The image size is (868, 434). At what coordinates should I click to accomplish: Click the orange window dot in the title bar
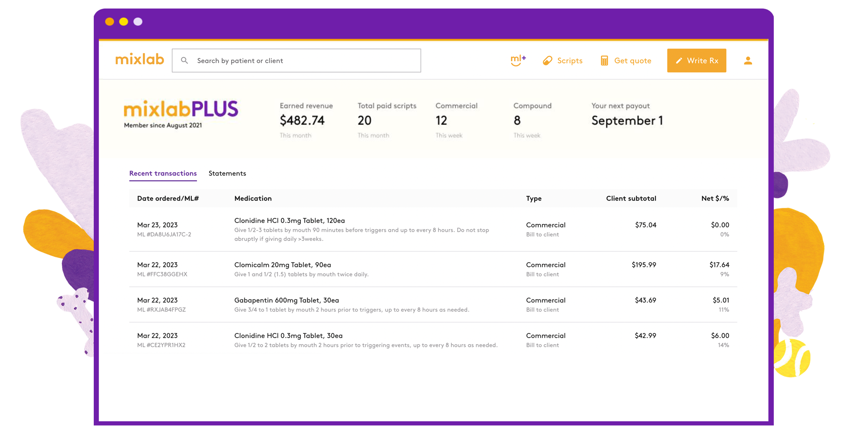(x=110, y=22)
